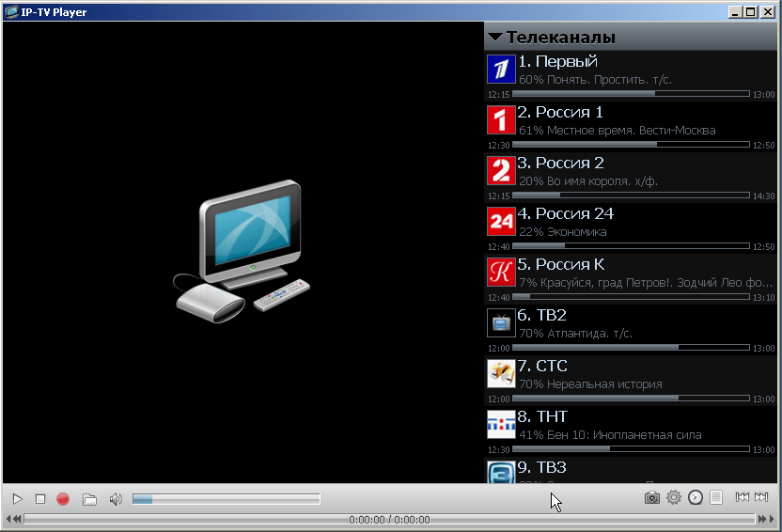
Task: Click the Первый channel logo
Action: coord(501,70)
